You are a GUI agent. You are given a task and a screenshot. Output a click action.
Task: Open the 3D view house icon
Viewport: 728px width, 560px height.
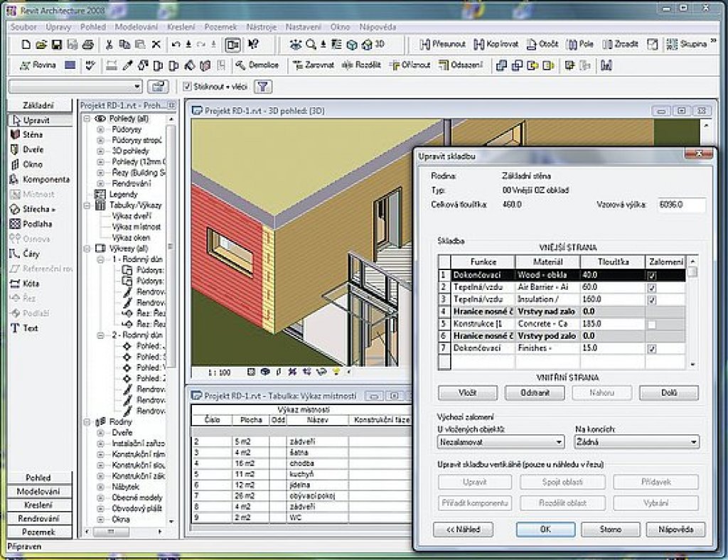coord(367,45)
